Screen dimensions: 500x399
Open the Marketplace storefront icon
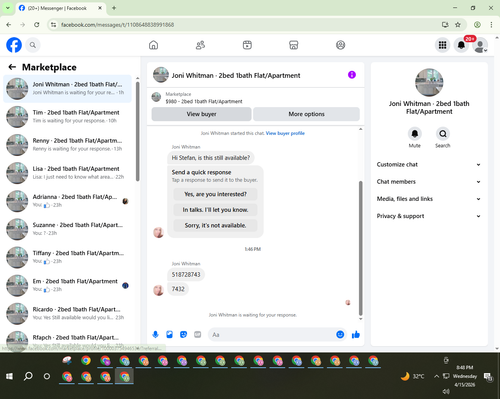[294, 45]
